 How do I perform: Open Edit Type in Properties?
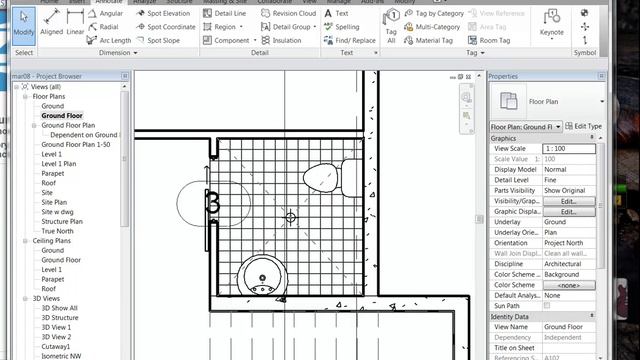pos(584,127)
